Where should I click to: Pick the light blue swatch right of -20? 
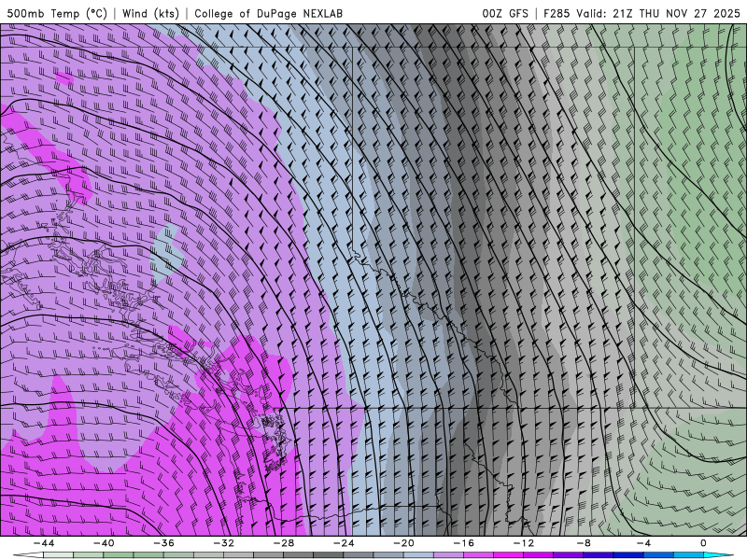click(418, 554)
